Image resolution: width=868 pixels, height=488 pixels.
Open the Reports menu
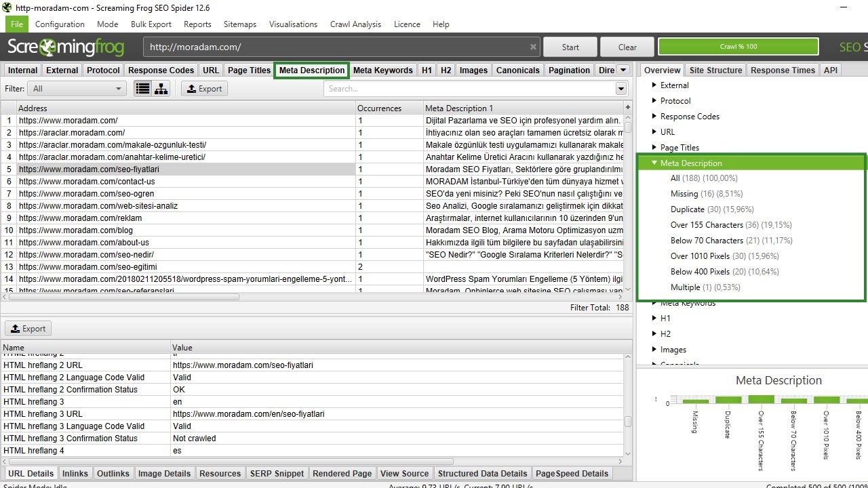pyautogui.click(x=197, y=24)
